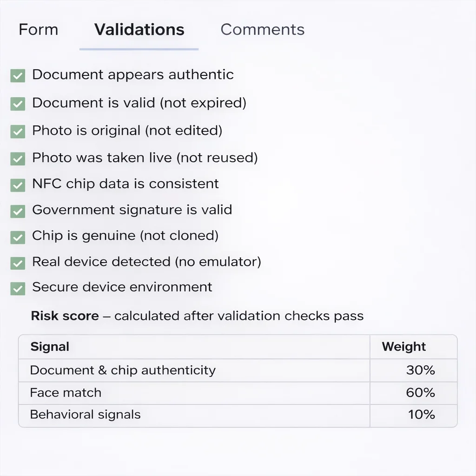Viewport: 476px width, 476px height.
Task: Toggle the Chip is genuine checkbox
Action: tap(17, 237)
